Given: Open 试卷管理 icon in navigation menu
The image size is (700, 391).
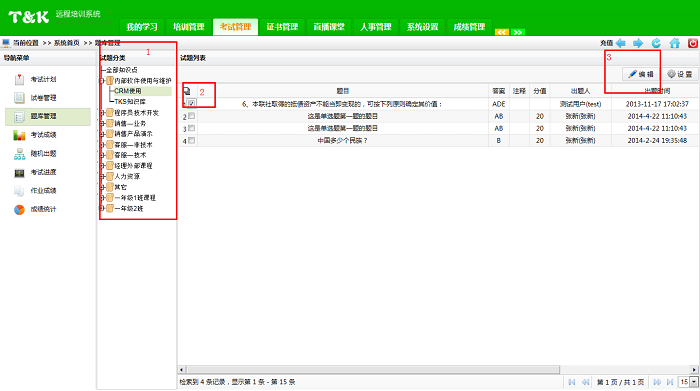Looking at the screenshot, I should pos(19,98).
